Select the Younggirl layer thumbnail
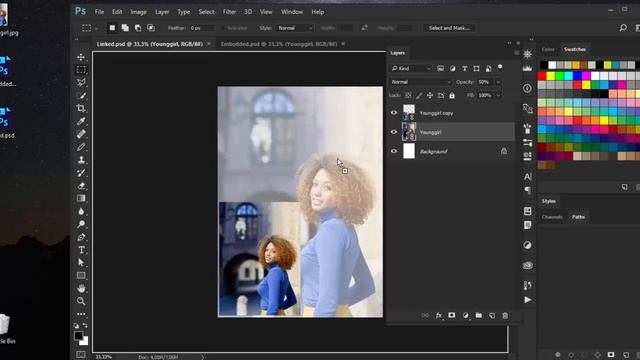The width and height of the screenshot is (640, 360). pos(409,132)
